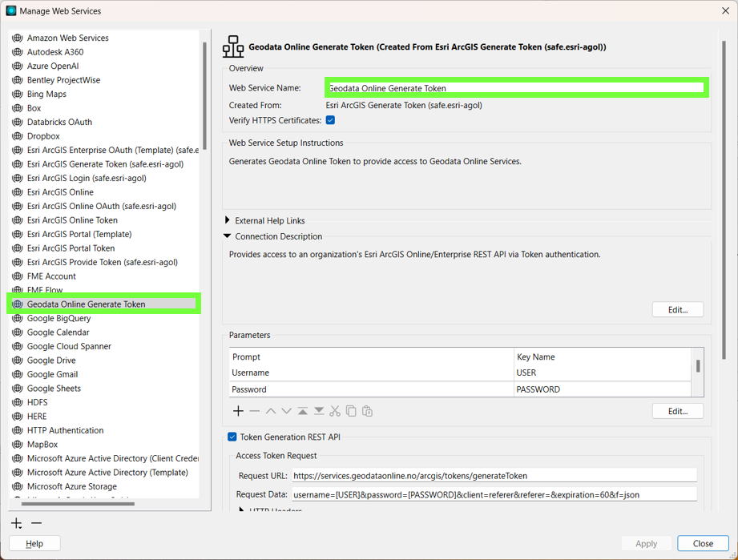Click the globe icon beside FME Account
This screenshot has height=560, width=738.
[x=18, y=276]
